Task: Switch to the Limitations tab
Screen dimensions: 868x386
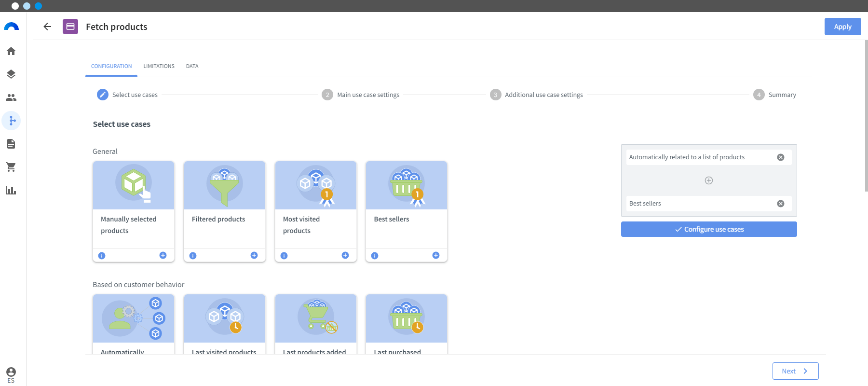Action: (x=159, y=66)
